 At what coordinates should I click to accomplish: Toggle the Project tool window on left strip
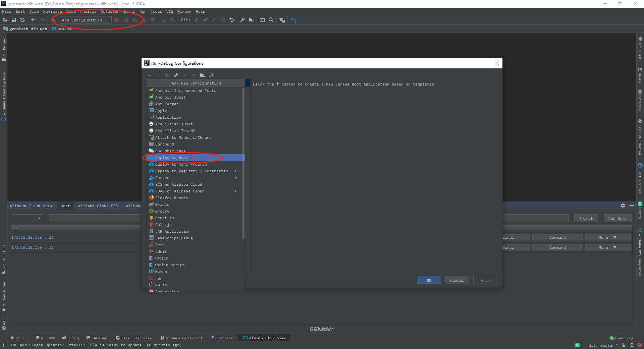(x=4, y=49)
